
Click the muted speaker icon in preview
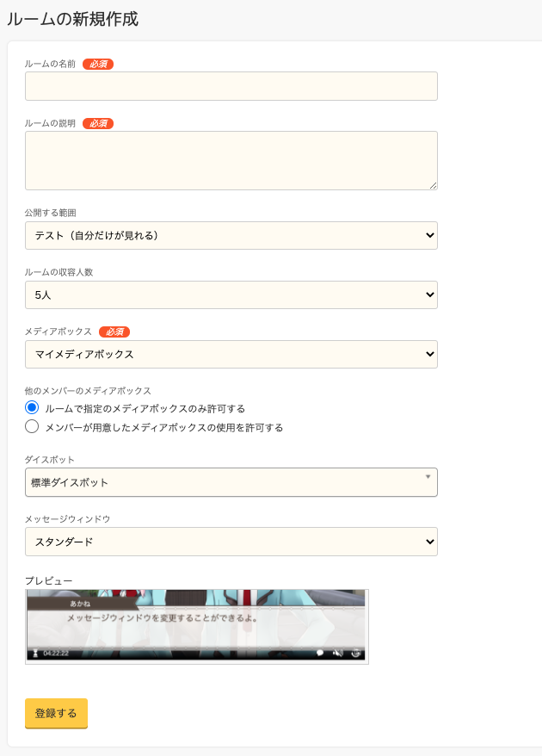338,653
